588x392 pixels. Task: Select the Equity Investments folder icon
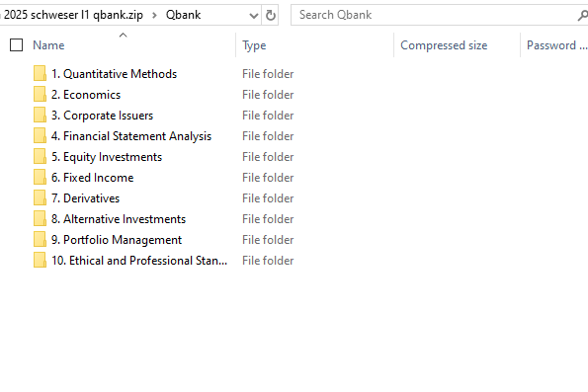point(40,156)
